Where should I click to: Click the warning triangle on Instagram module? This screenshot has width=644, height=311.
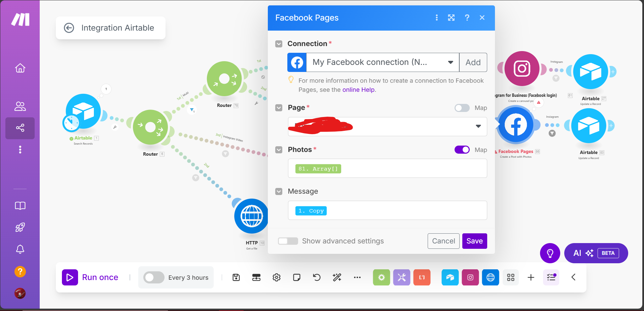[x=539, y=103]
